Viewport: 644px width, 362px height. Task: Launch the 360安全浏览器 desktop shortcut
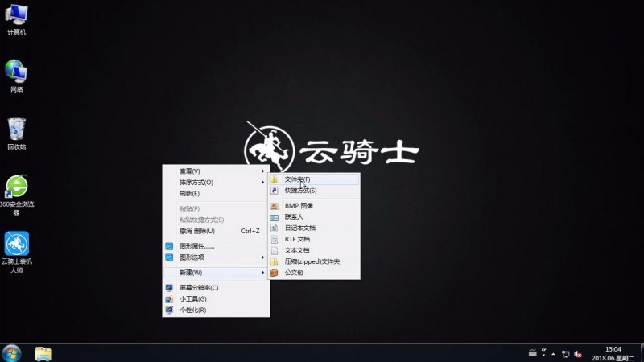click(16, 195)
